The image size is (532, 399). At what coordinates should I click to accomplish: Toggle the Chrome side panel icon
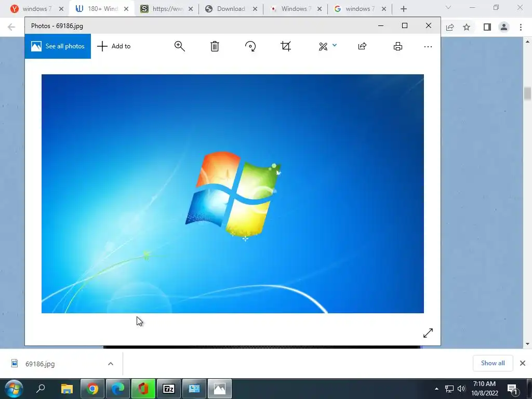487,27
